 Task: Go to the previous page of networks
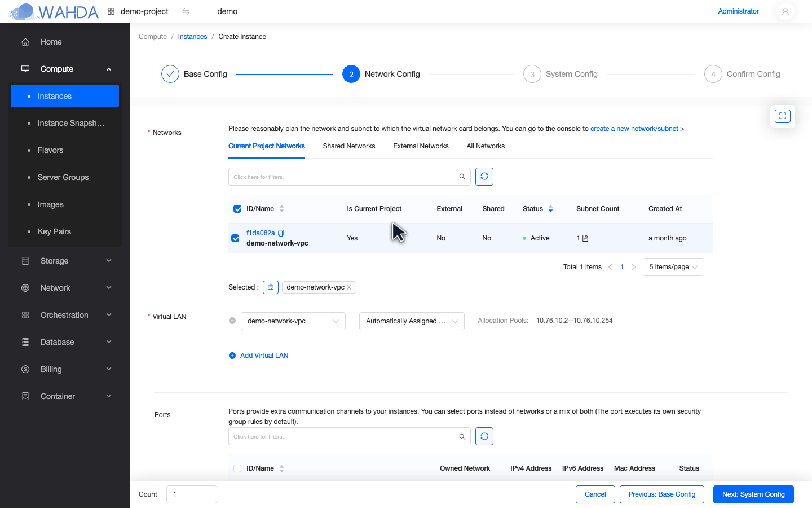click(610, 267)
